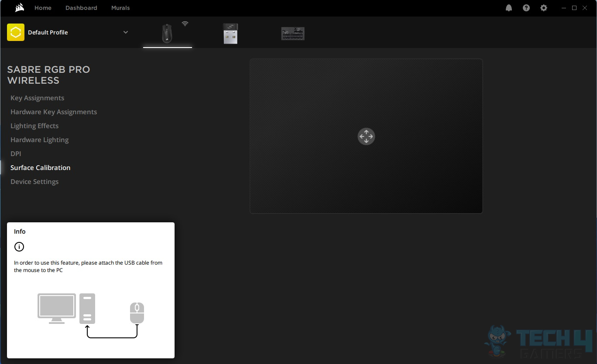Click the info circle icon in Info panel

pyautogui.click(x=19, y=247)
